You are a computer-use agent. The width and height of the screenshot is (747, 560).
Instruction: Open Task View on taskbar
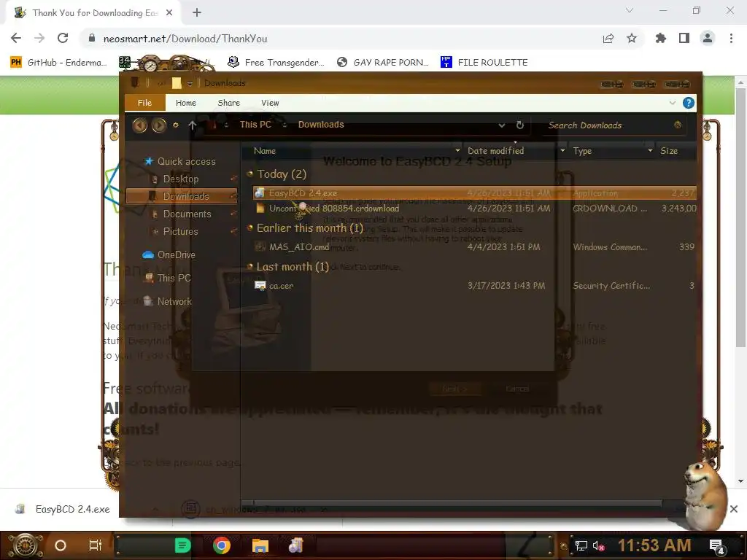click(x=96, y=545)
